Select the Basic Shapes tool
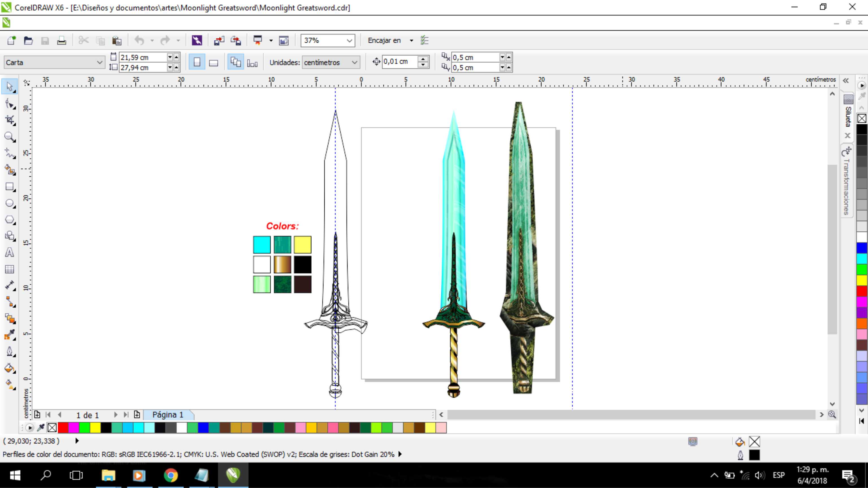Viewport: 868px width, 488px height. pyautogui.click(x=10, y=236)
